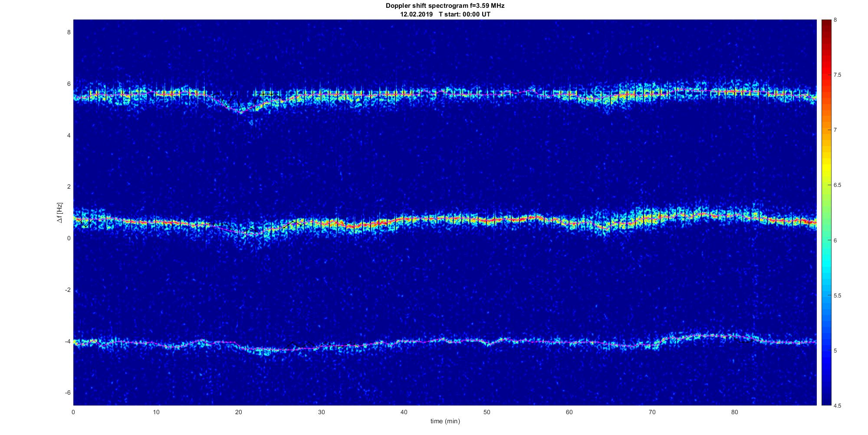Click the middle trace near 0.7 Hz at 45 minutes
The height and width of the screenshot is (435, 868).
[445, 218]
